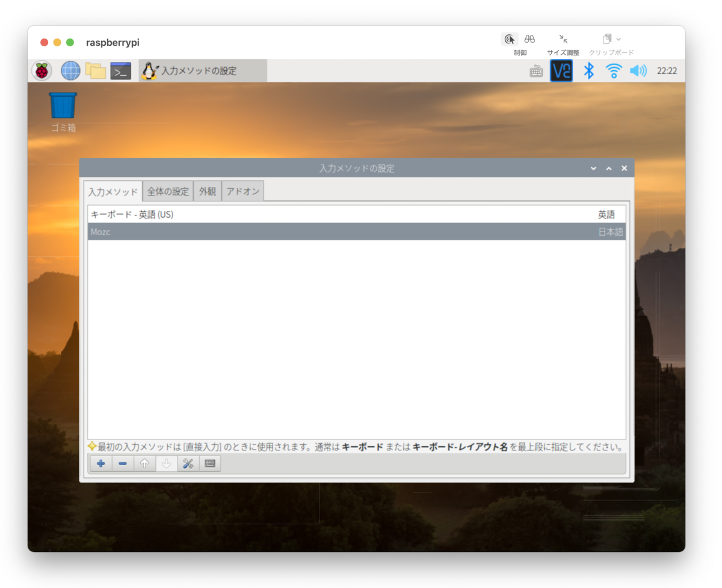
Task: Close the 入力メソッドの設定 dialog
Action: [x=625, y=168]
